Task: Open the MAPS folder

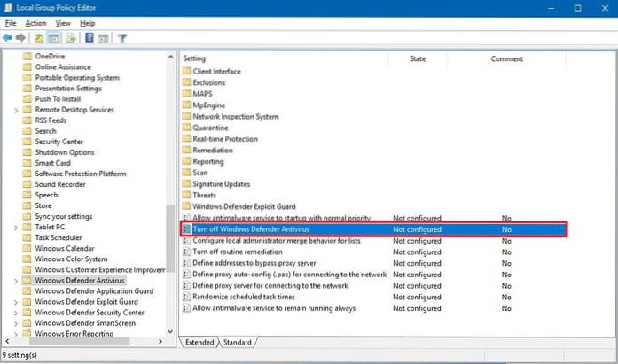Action: (x=202, y=94)
